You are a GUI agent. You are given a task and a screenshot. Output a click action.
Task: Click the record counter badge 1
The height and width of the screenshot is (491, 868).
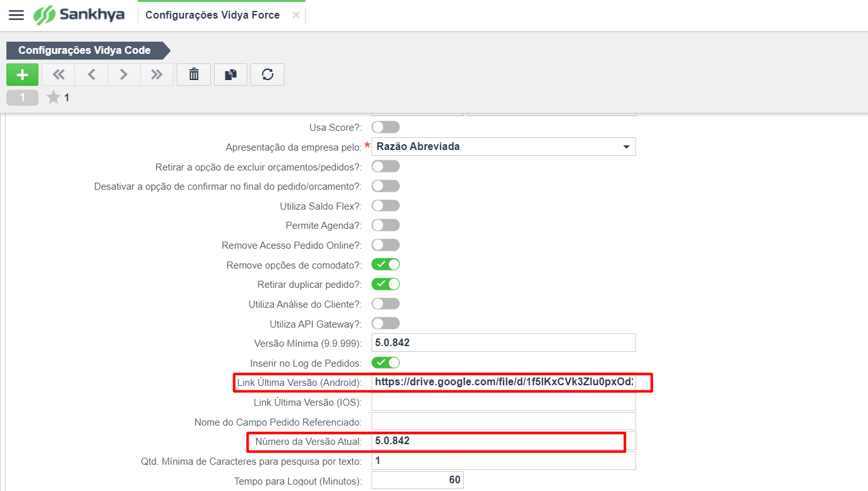[x=22, y=97]
